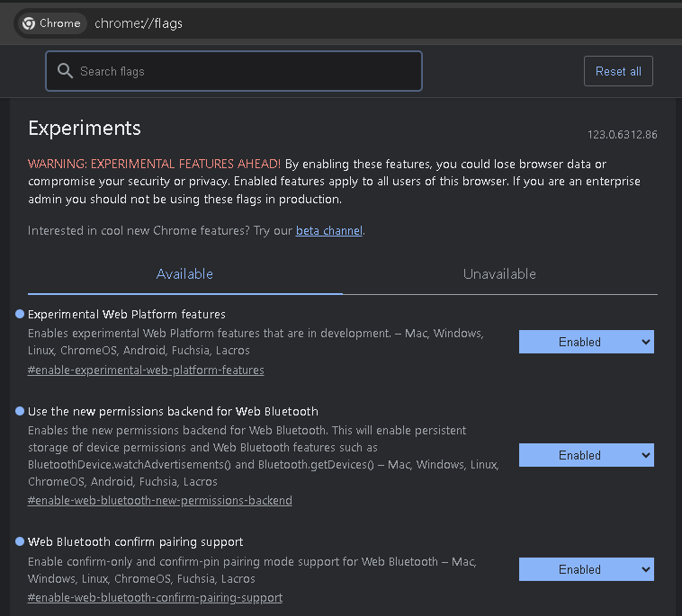682x616 pixels.
Task: Click the WARNING: EXPERIMENTAL FEATURES AHEAD! text
Action: [155, 164]
